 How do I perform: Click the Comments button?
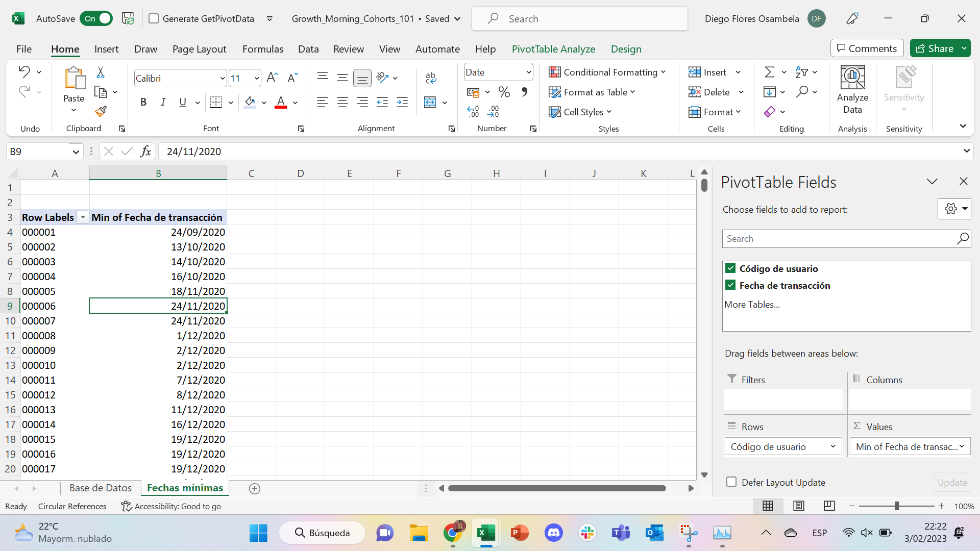click(866, 48)
